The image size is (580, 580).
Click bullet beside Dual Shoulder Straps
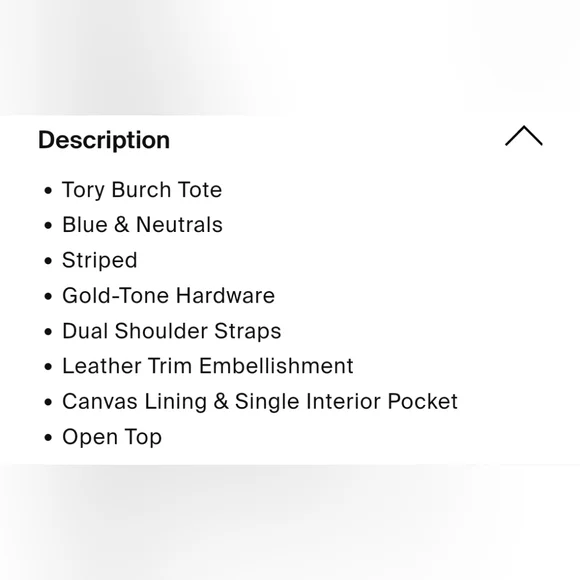coord(48,332)
